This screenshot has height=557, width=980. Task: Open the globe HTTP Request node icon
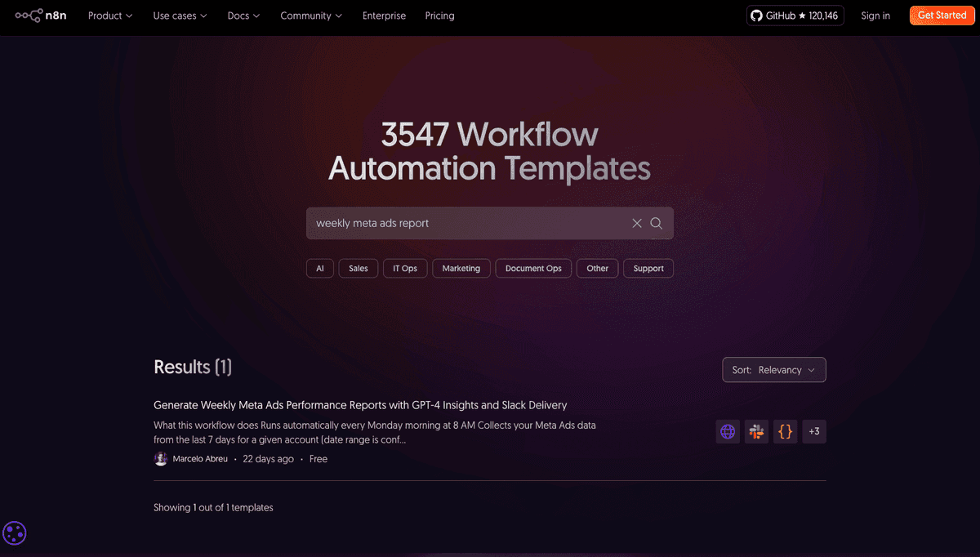(x=727, y=431)
